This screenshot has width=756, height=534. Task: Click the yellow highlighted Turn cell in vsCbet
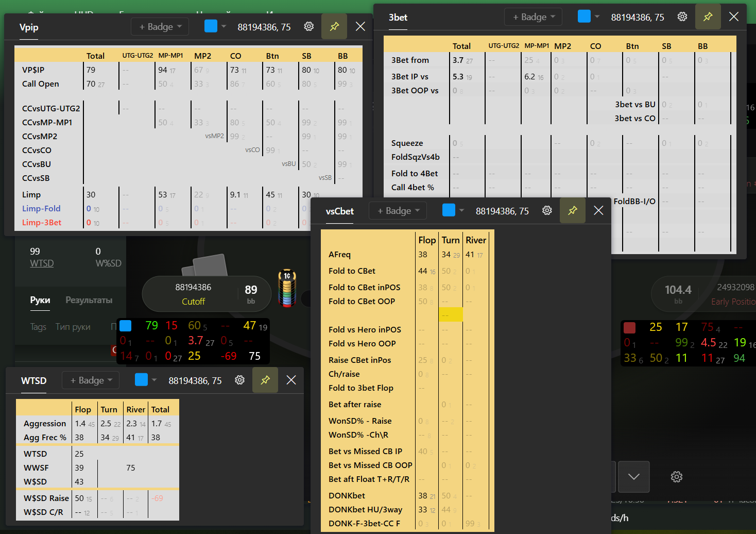pos(451,314)
